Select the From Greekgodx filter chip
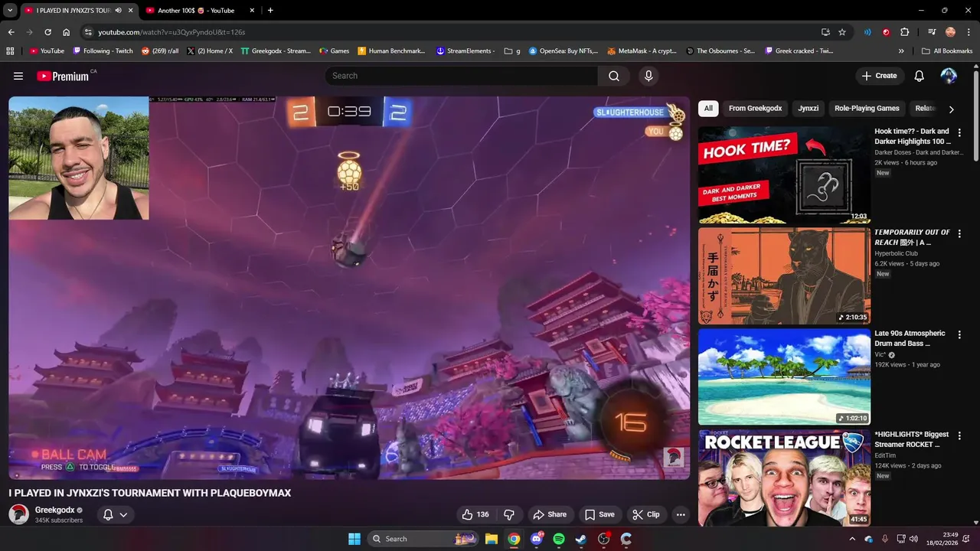Viewport: 980px width, 551px height. click(755, 109)
